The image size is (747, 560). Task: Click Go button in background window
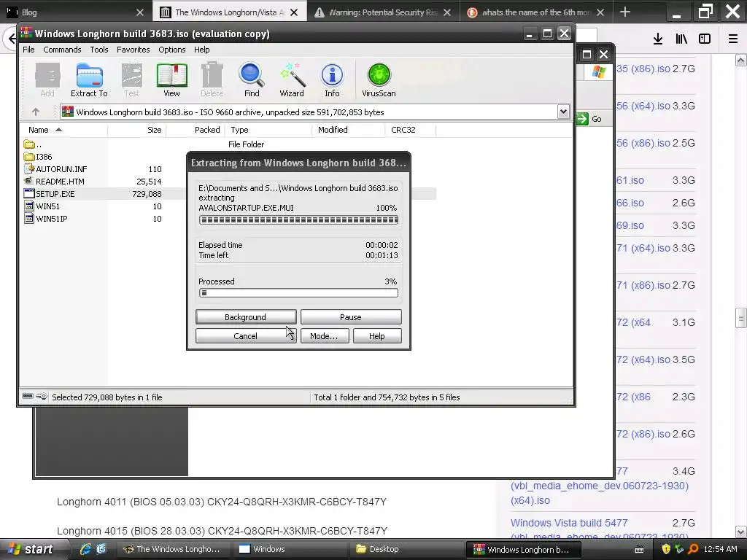tap(589, 119)
